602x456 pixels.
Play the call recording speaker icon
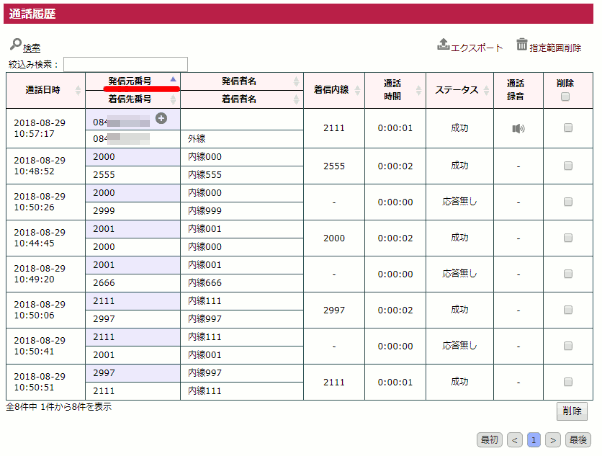click(517, 128)
